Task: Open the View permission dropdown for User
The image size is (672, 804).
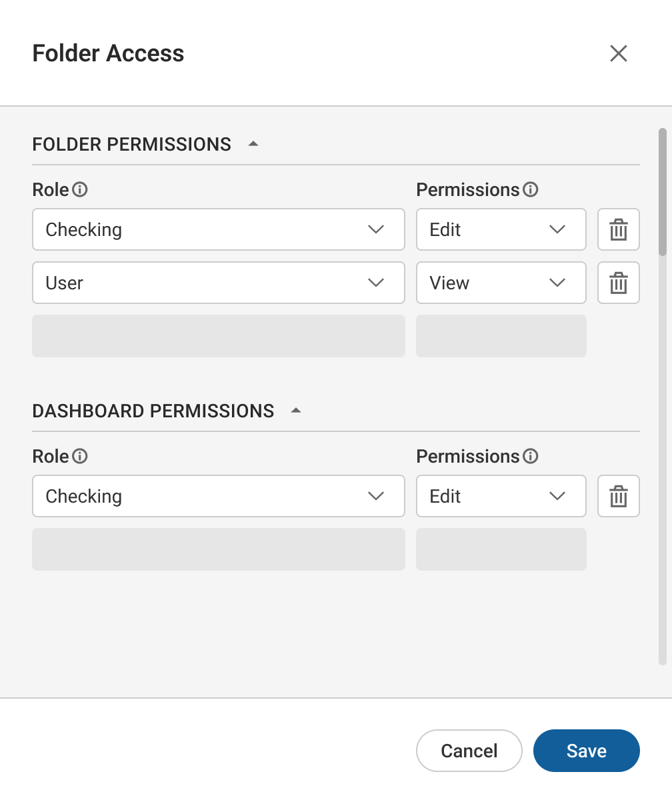Action: 501,283
